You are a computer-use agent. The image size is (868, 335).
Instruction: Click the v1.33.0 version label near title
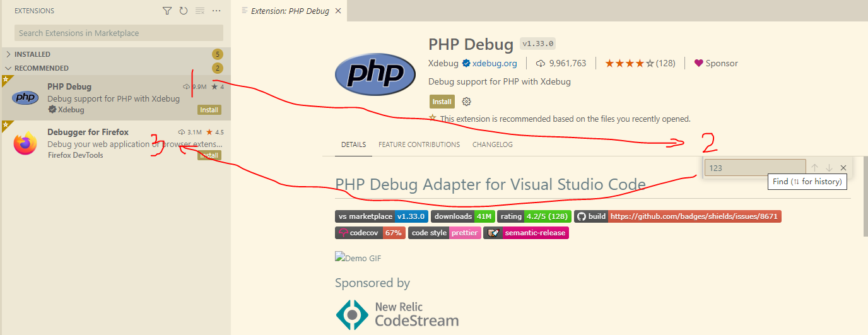537,44
